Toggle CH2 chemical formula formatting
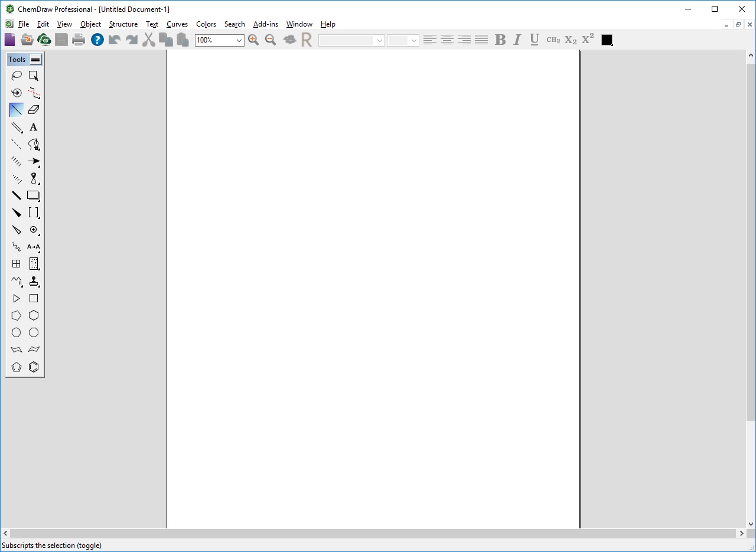Image resolution: width=756 pixels, height=552 pixels. click(x=553, y=40)
